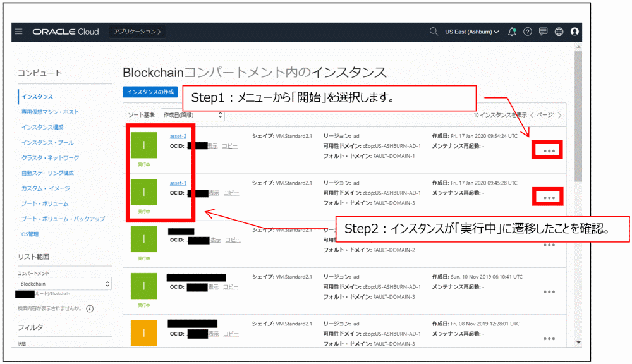Open the hamburger navigation menu
Image resolution: width=632 pixels, height=364 pixels.
[x=18, y=32]
